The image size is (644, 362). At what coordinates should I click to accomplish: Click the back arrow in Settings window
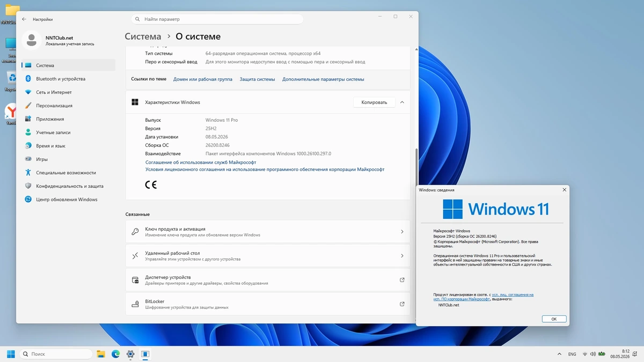coord(24,19)
